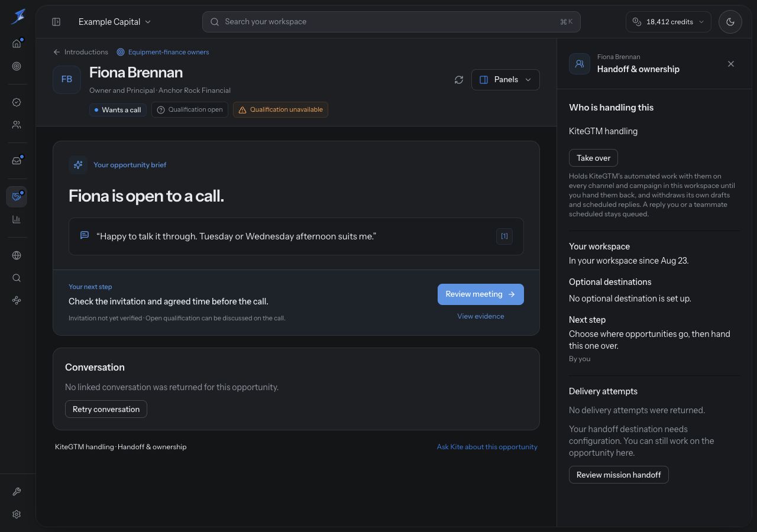The height and width of the screenshot is (532, 757).
Task: Click the FB avatar for Fiona Brennan
Action: click(x=67, y=80)
